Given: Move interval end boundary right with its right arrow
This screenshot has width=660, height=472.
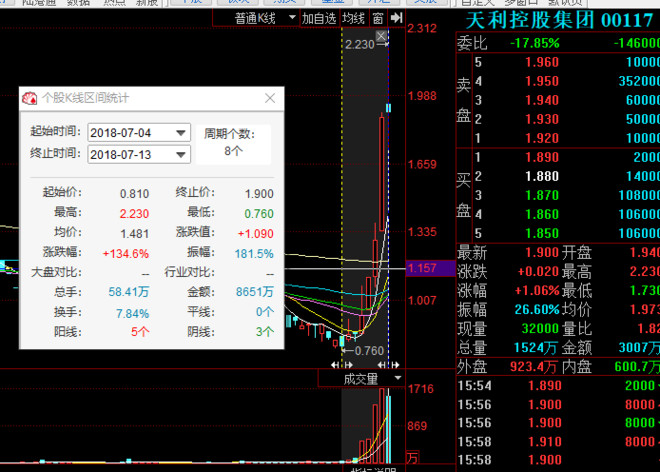Looking at the screenshot, I should [395, 365].
